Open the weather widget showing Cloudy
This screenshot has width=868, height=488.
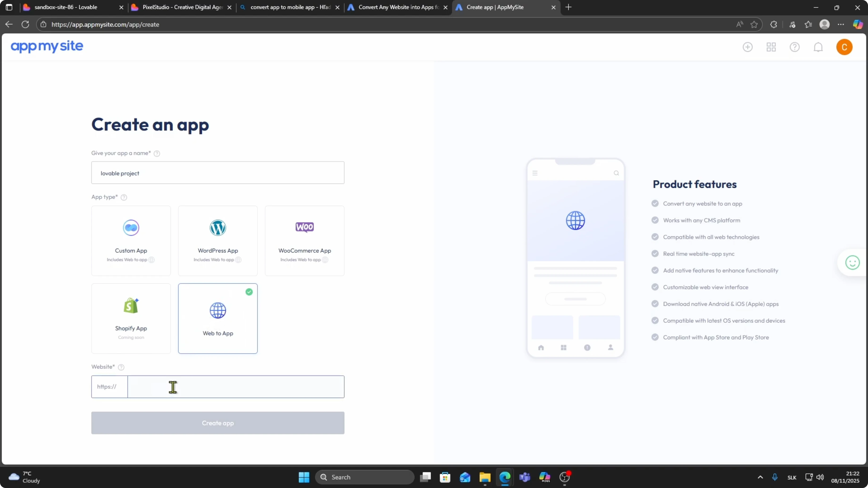[24, 477]
